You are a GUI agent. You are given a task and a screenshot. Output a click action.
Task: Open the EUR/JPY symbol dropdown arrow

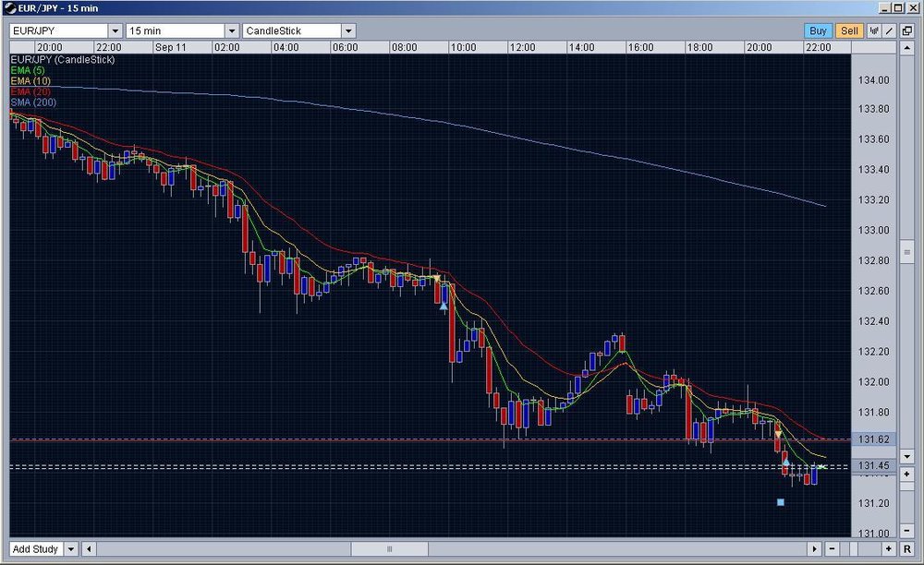(115, 30)
